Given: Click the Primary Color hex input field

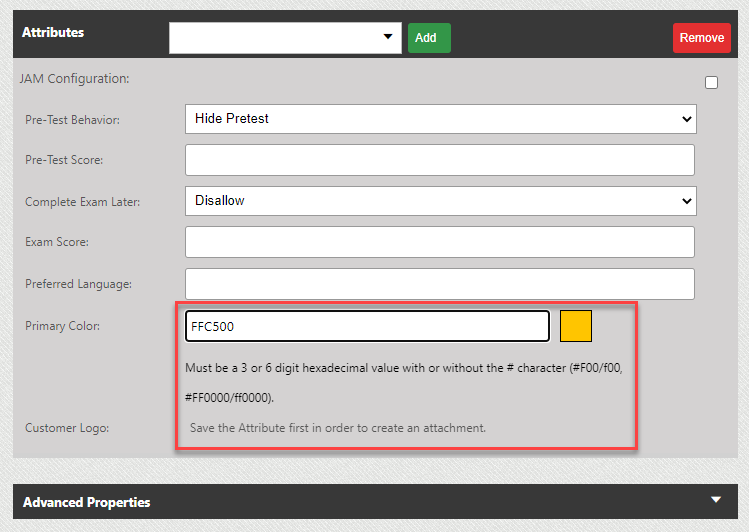Looking at the screenshot, I should [367, 326].
